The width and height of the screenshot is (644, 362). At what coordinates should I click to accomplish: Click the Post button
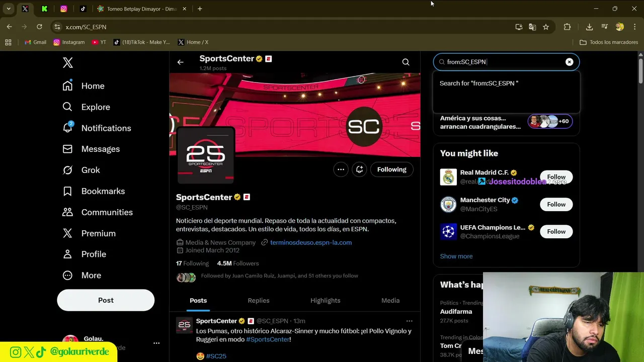(x=106, y=300)
